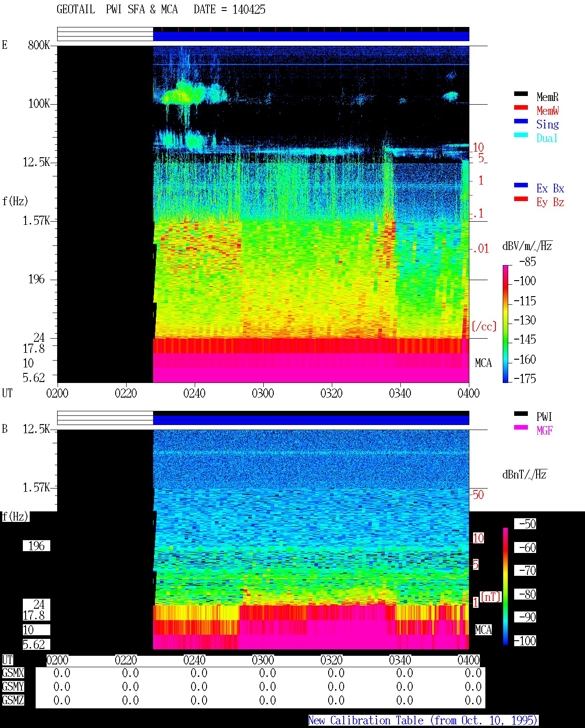This screenshot has width=585, height=728.
Task: Click the dBnT color scale bar
Action: (x=505, y=586)
